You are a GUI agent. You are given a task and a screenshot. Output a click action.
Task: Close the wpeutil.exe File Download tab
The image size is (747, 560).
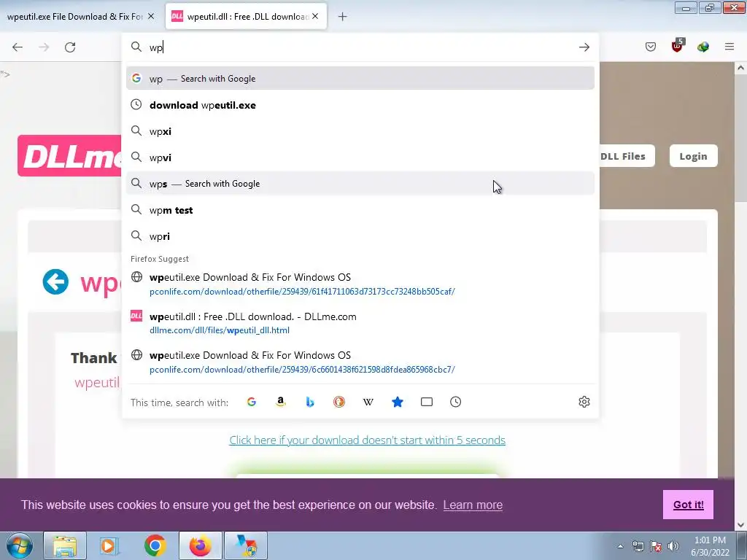point(151,16)
